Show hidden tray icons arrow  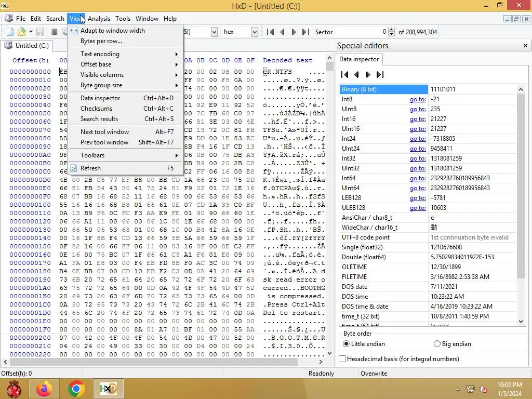pos(458,389)
